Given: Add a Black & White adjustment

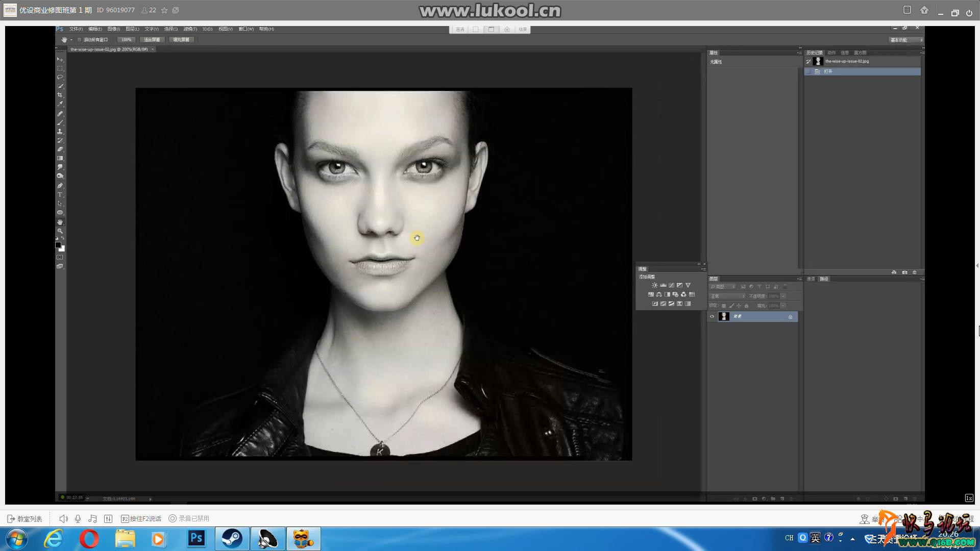Looking at the screenshot, I should pyautogui.click(x=667, y=294).
